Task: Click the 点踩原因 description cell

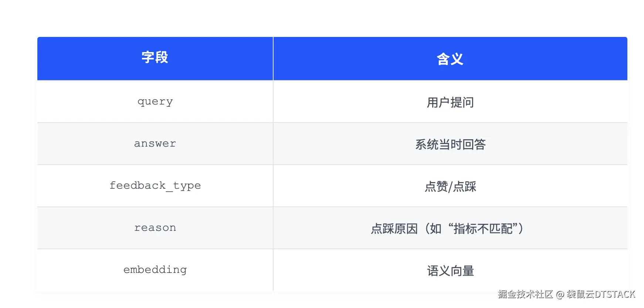Action: point(450,228)
